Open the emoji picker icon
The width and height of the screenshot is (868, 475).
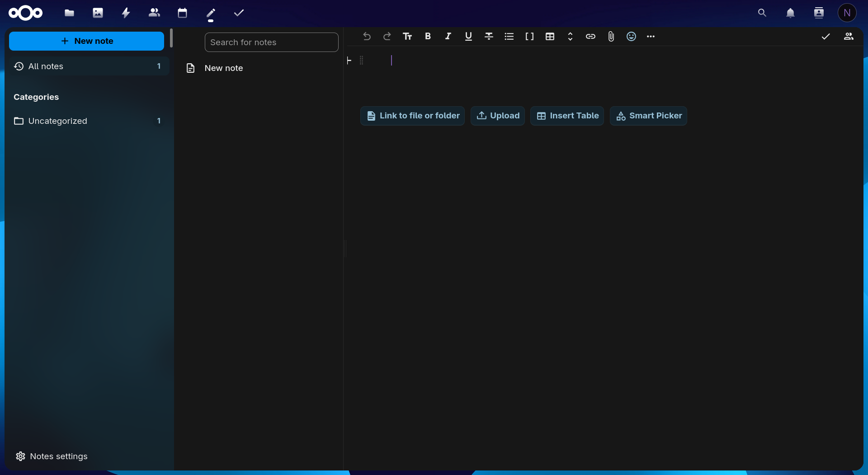[x=631, y=37]
